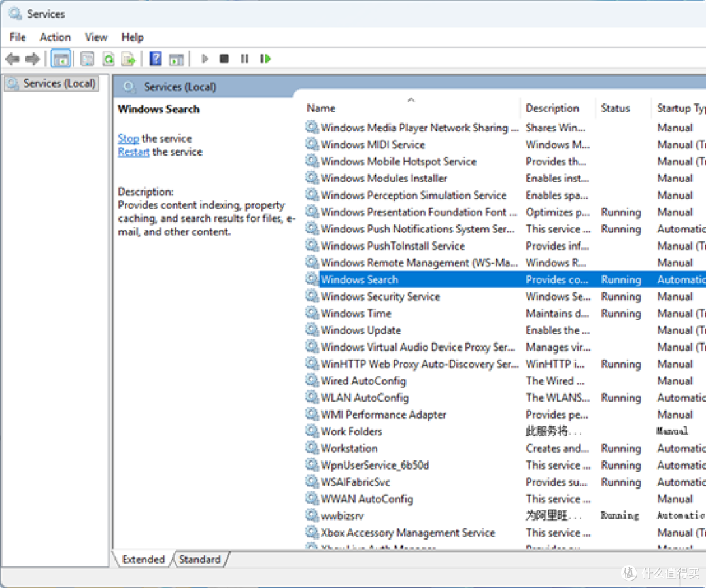
Task: Switch to the Extended tab
Action: coord(143,559)
